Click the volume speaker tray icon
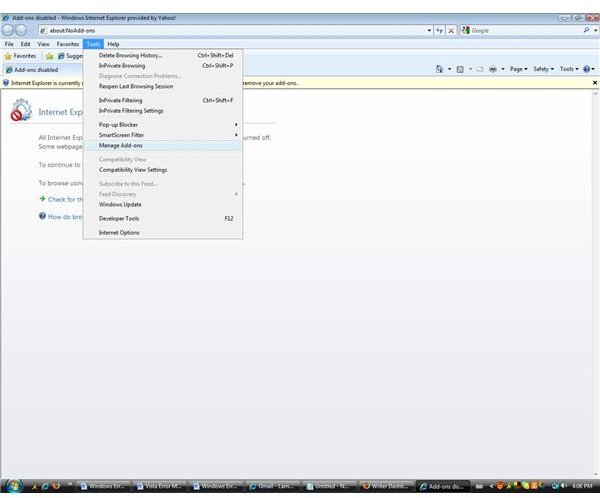 tap(564, 486)
